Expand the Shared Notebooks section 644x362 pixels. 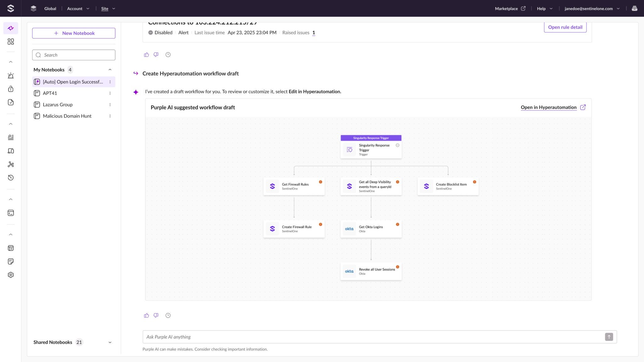click(110, 342)
